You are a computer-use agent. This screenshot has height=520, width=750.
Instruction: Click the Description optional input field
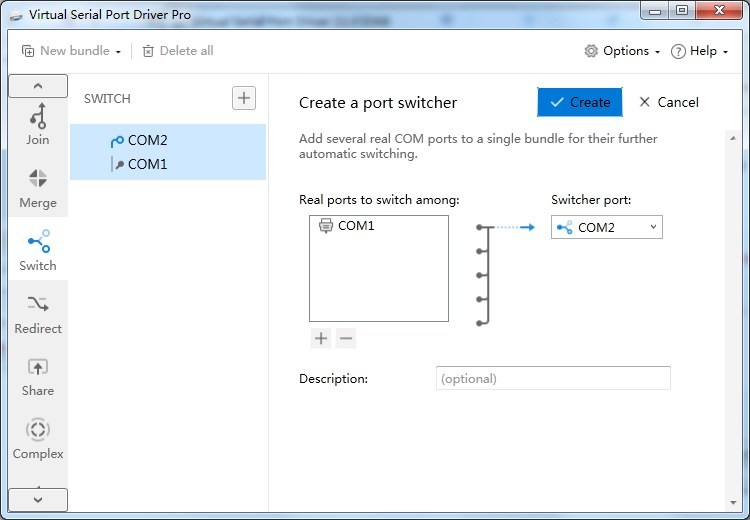(553, 378)
